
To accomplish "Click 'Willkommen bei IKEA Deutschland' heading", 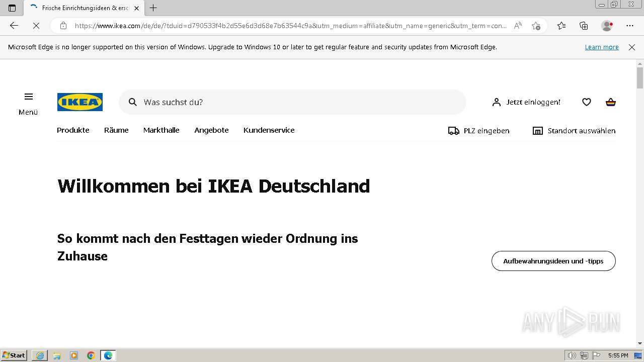I will point(214,186).
